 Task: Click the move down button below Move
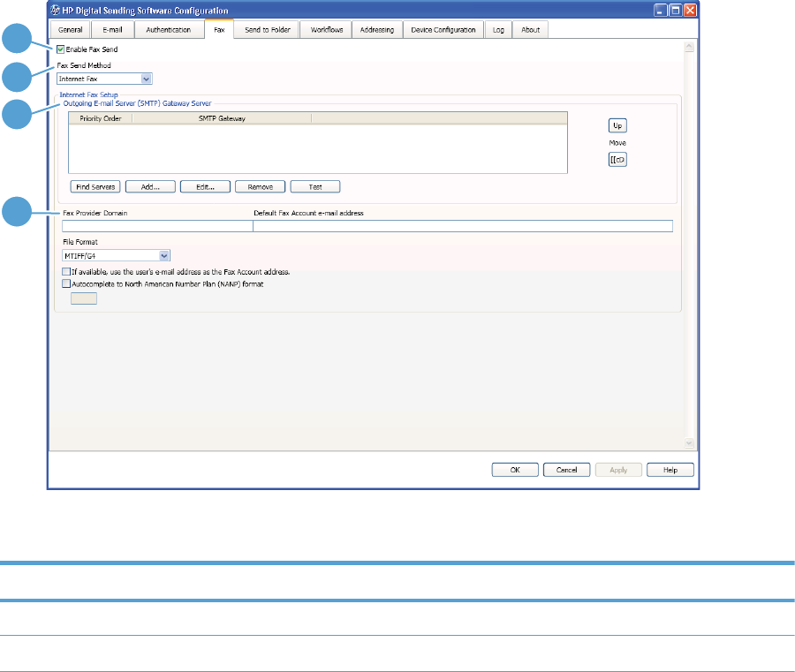point(617,160)
